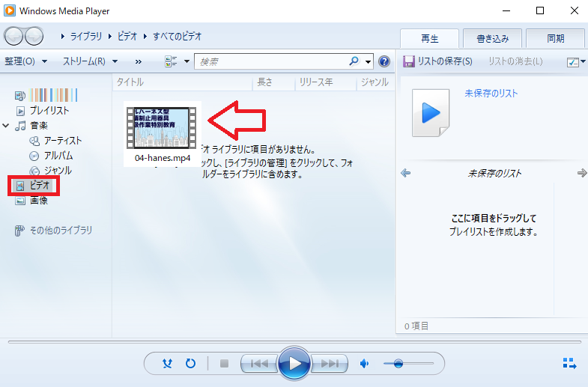Select ビデオ in the navigation pane

[33, 185]
